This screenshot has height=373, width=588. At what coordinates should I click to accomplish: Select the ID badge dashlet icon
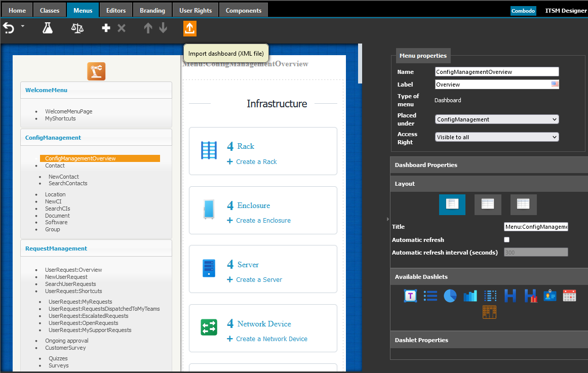[x=550, y=296]
